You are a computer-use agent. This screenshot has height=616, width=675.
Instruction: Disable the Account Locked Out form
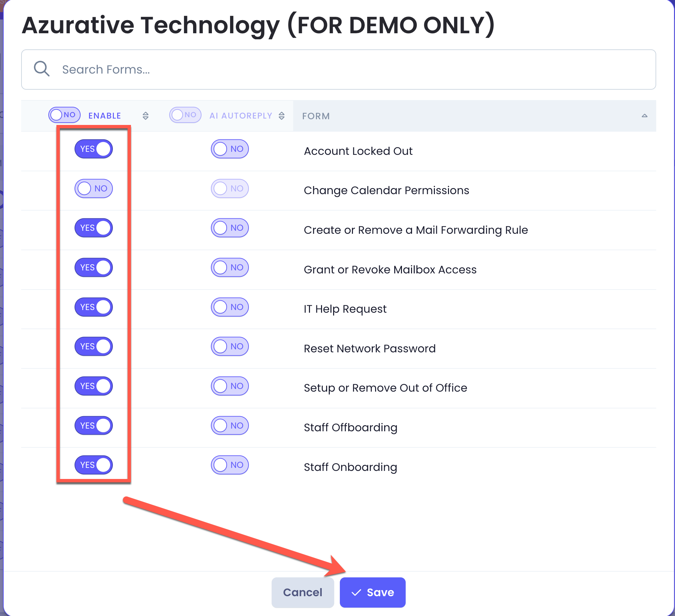[94, 149]
